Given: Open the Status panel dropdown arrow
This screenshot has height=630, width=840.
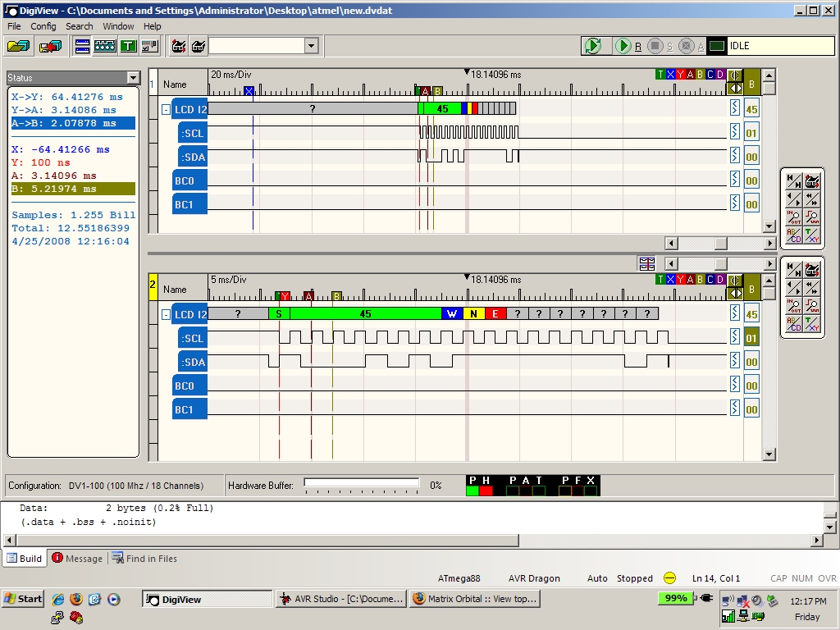Looking at the screenshot, I should point(134,78).
